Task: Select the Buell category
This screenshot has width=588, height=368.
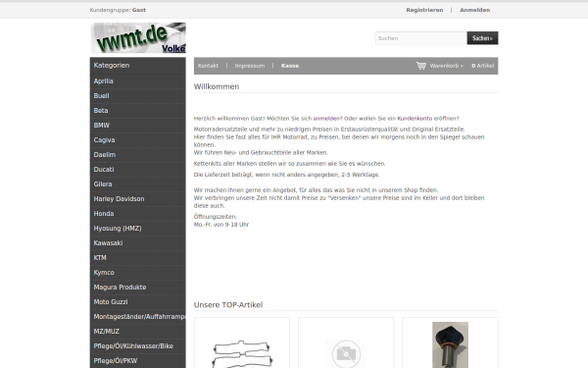Action: tap(137, 96)
